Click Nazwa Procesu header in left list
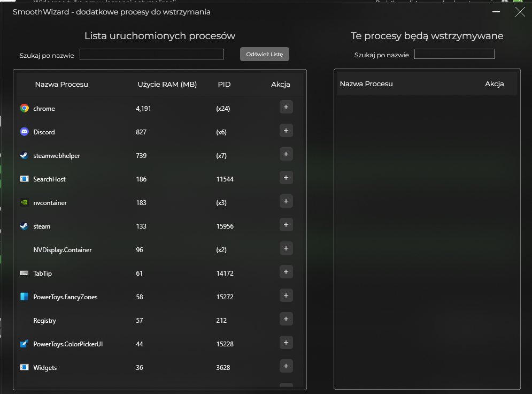The height and width of the screenshot is (394, 532). [x=61, y=84]
